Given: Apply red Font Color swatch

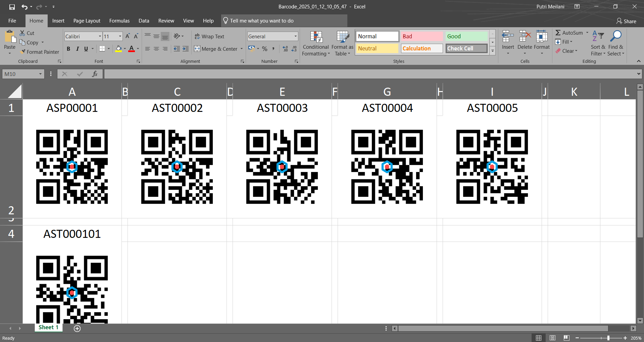Looking at the screenshot, I should tap(132, 49).
